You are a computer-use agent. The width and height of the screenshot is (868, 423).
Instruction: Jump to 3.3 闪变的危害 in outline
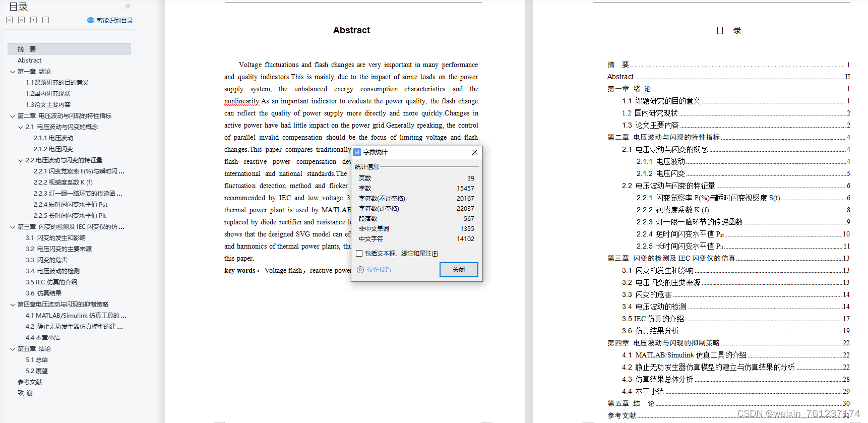46,260
